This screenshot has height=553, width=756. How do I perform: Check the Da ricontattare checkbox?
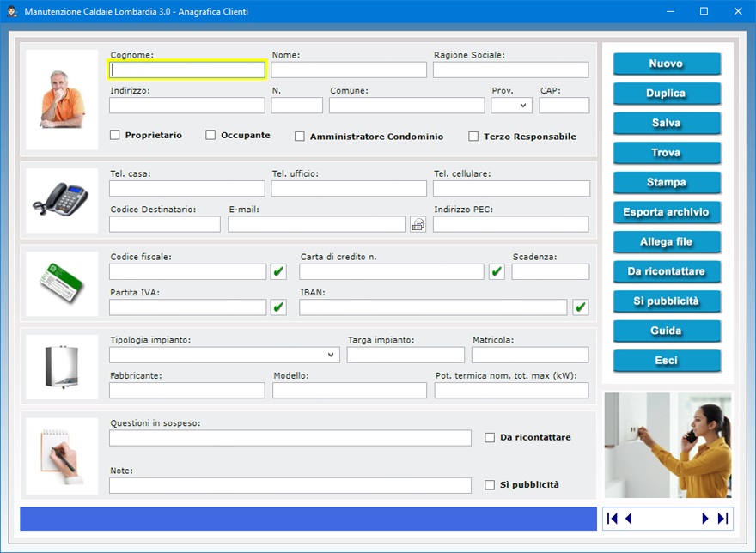490,437
